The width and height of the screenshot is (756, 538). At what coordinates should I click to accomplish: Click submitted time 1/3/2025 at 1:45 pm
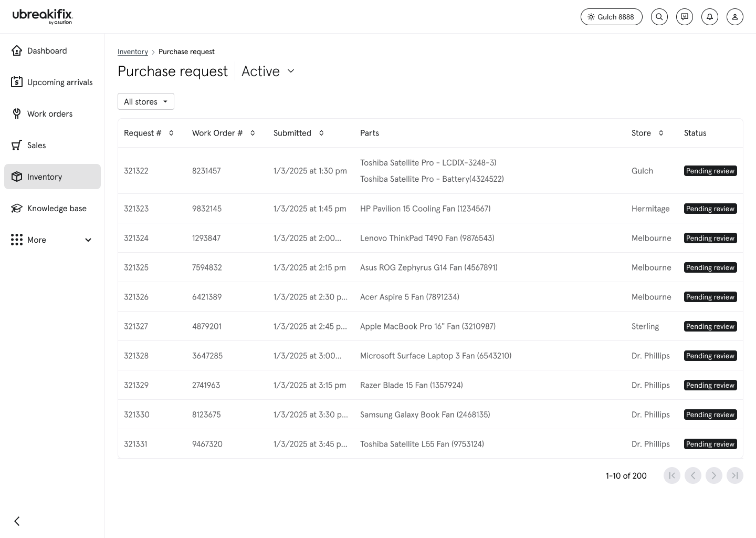point(310,209)
